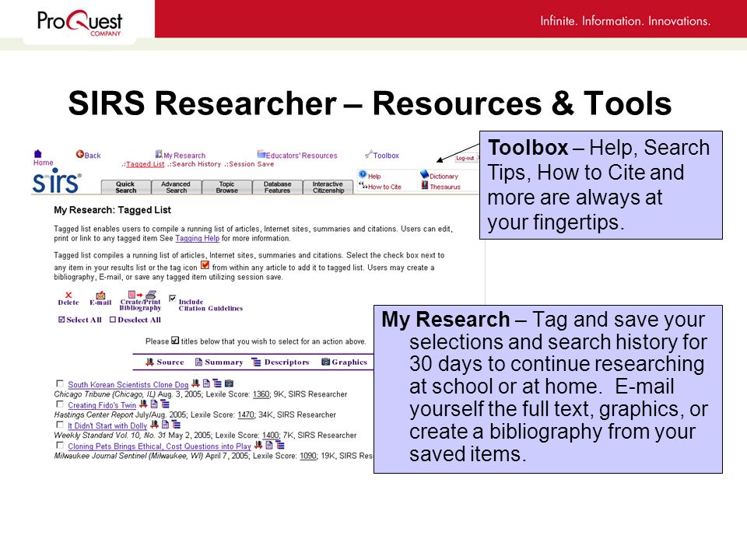Click the Log-out button

coord(465,158)
